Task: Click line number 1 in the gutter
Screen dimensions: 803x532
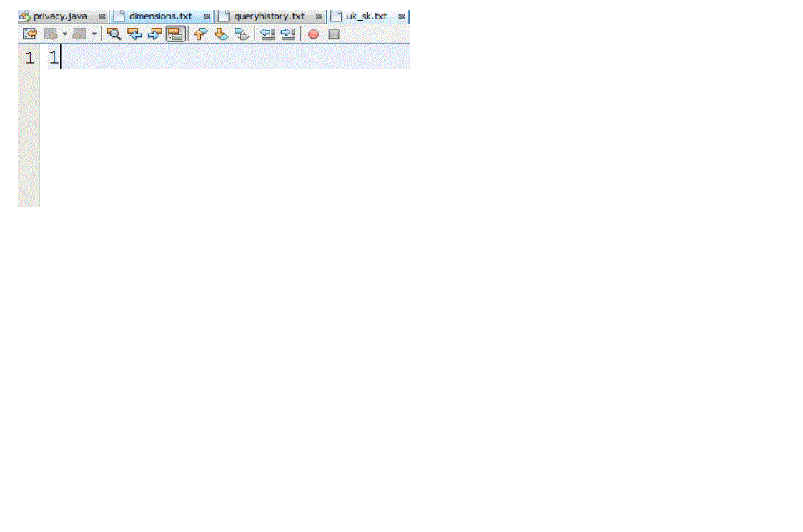Action: pyautogui.click(x=29, y=58)
